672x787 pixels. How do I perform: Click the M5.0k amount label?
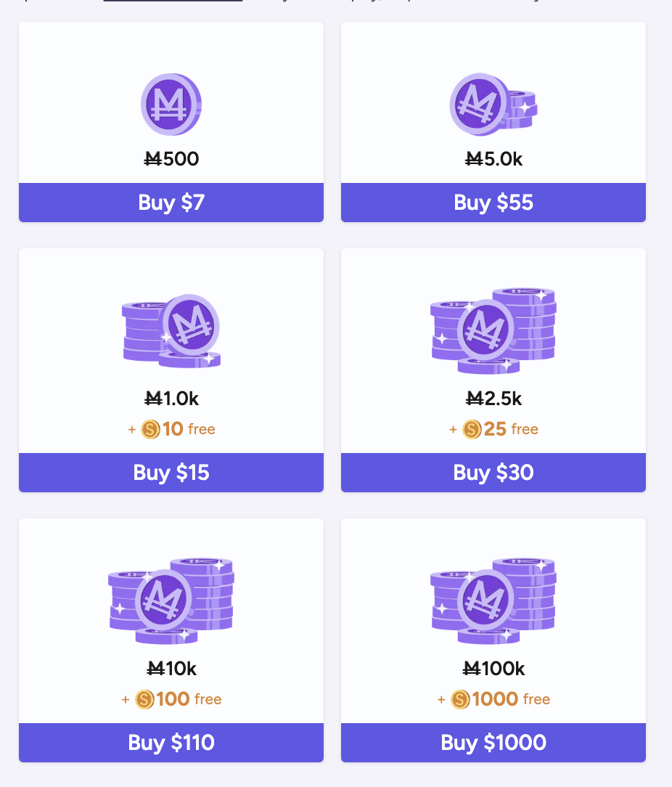493,159
